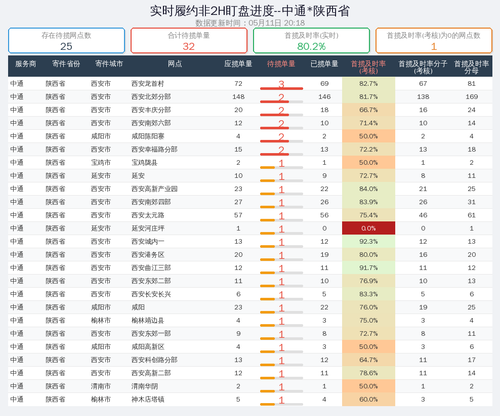Click the pending bar in the 西安北郊分部 row

pyautogui.click(x=281, y=101)
